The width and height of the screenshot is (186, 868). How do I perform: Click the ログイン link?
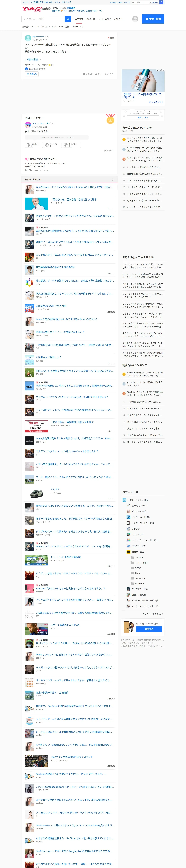coord(56,11)
